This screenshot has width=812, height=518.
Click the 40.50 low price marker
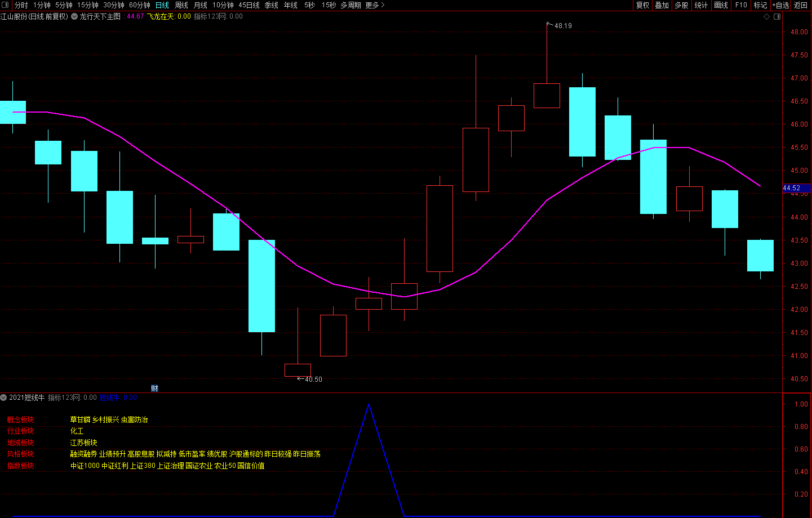coord(313,379)
